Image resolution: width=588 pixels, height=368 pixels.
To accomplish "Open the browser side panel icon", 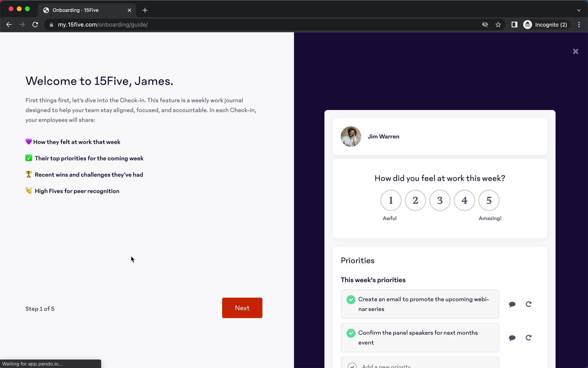I will (x=514, y=25).
